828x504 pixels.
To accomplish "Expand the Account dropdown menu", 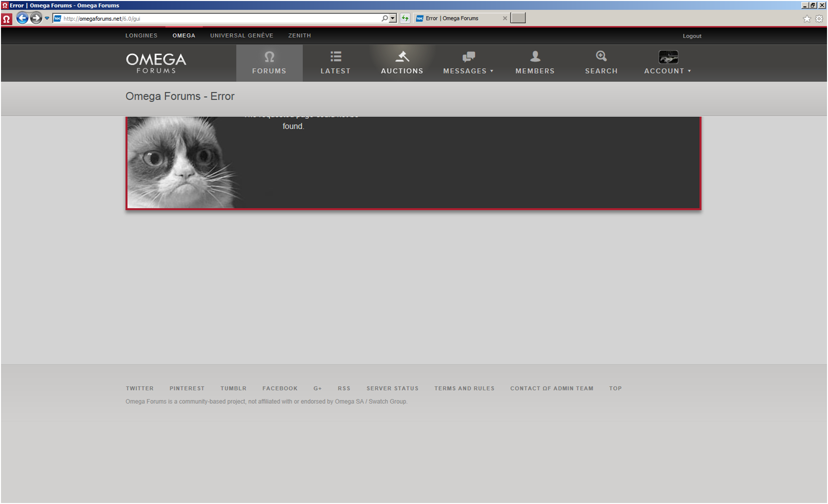I will tap(667, 71).
